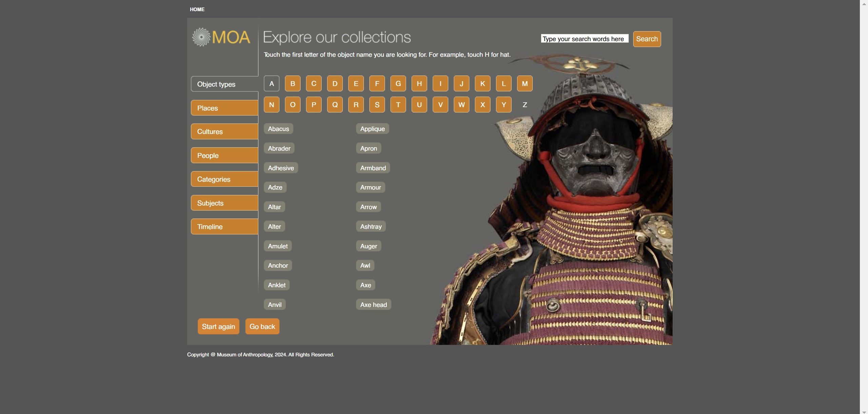The image size is (868, 414).
Task: Click the Search button
Action: click(x=647, y=39)
